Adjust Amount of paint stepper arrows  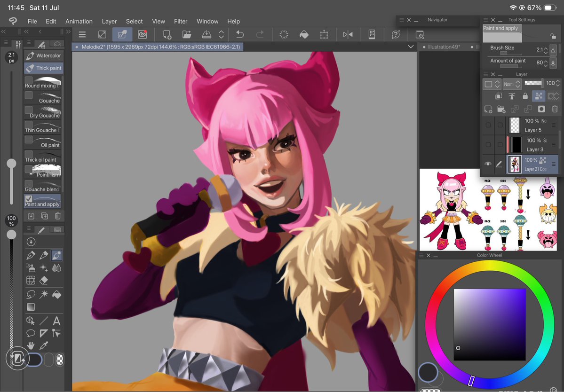546,63
